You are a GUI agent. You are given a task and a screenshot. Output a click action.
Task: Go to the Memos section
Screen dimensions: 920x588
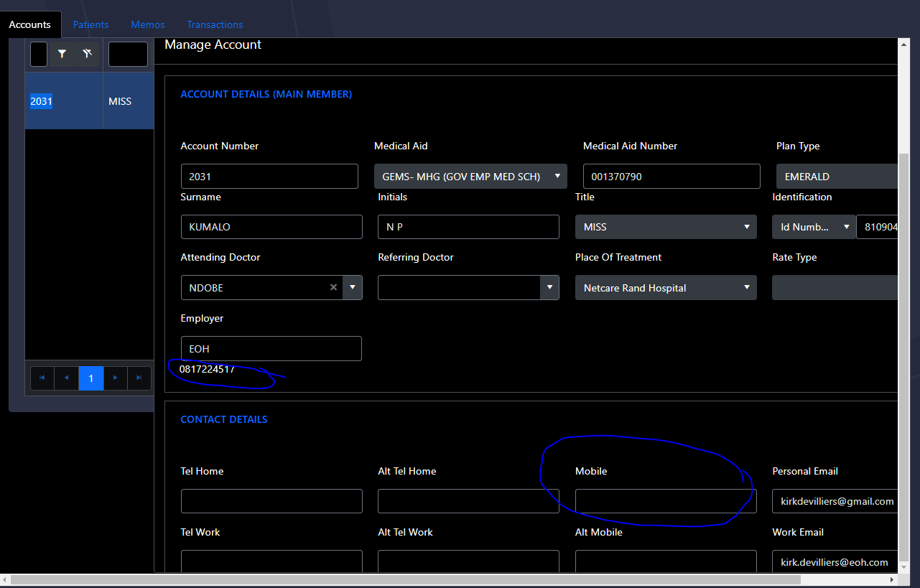[x=147, y=24]
